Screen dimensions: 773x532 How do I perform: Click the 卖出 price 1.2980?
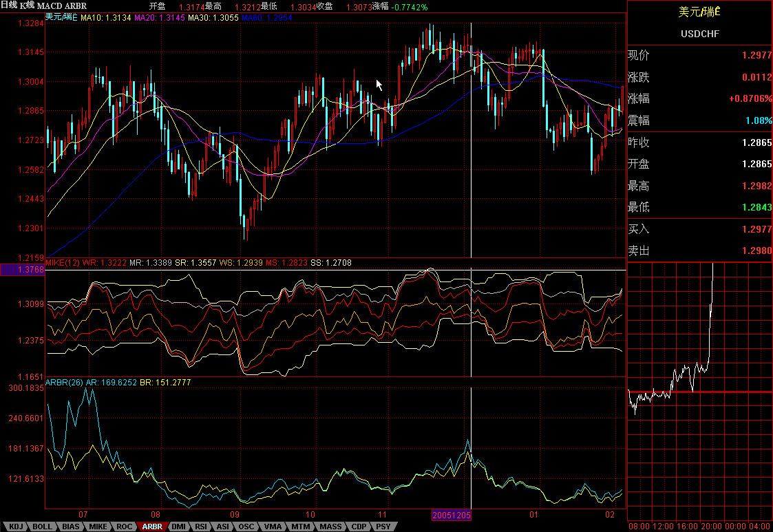coord(756,251)
